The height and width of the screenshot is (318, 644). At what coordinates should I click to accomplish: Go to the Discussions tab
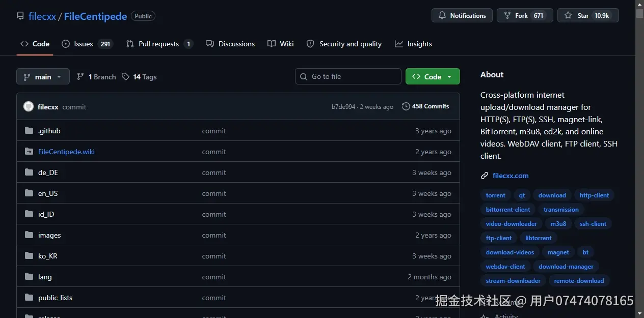pos(230,44)
